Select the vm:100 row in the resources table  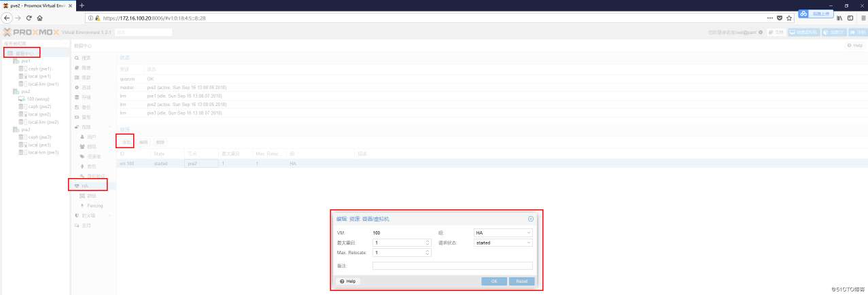point(493,164)
